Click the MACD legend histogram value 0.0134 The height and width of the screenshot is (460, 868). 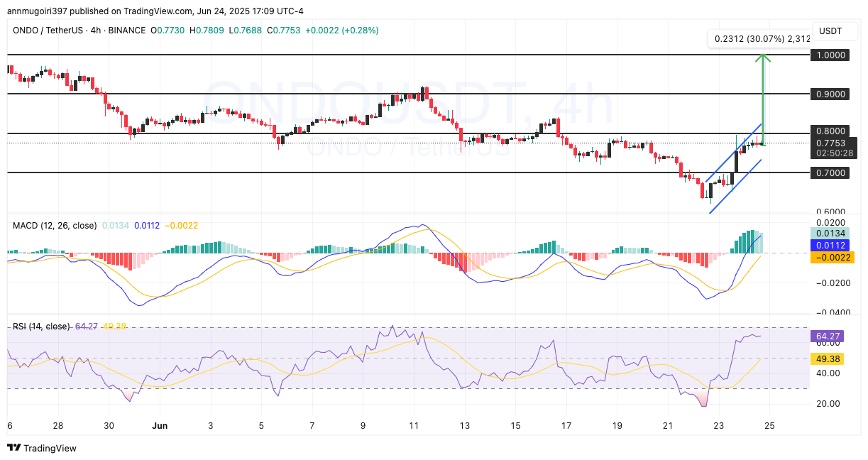coord(116,226)
